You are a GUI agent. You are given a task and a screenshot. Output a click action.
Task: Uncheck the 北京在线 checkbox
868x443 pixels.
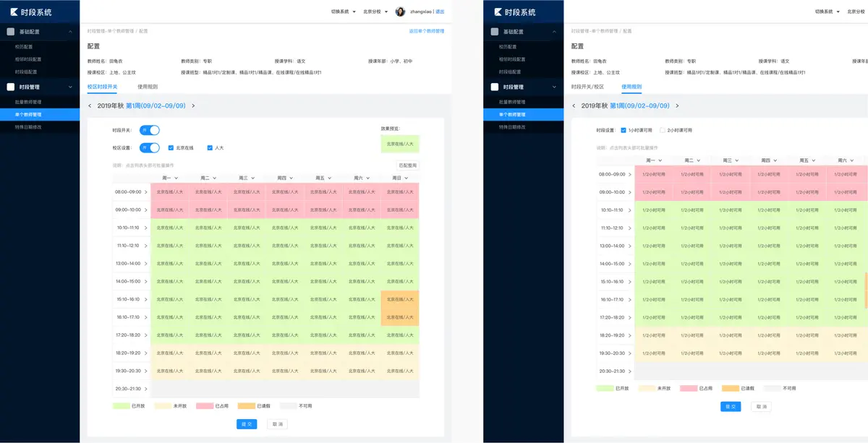pyautogui.click(x=171, y=147)
